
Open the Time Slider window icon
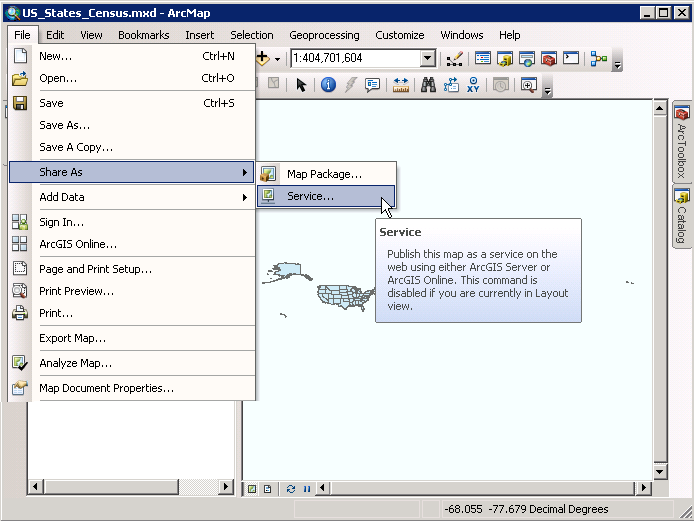coord(501,85)
